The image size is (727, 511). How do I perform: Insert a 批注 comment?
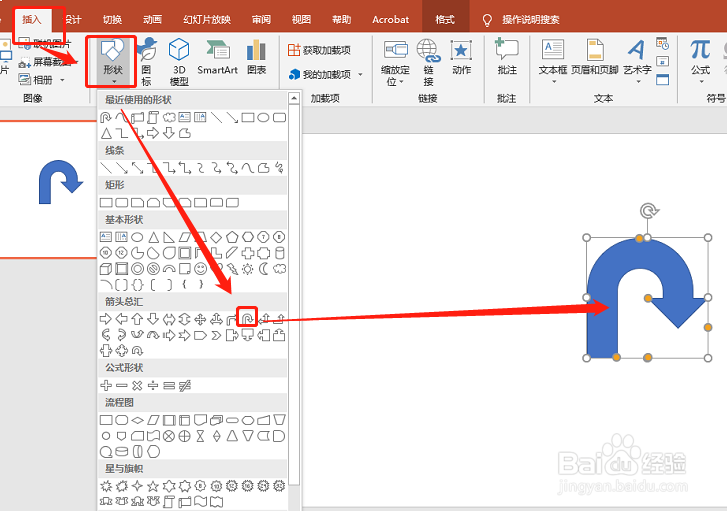click(x=507, y=57)
